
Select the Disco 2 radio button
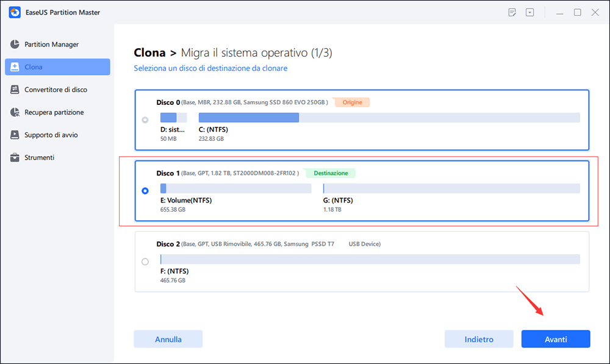(145, 262)
